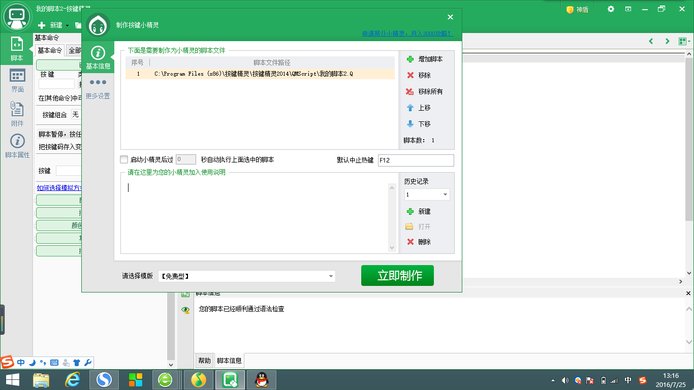The image size is (694, 390).
Task: Move script down with 下移 arrow
Action: 410,124
